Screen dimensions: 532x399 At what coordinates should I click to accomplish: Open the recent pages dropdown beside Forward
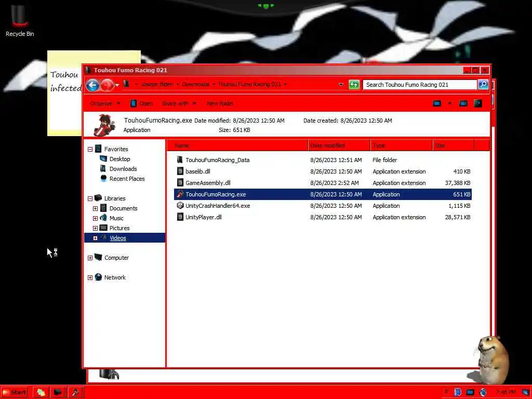(x=117, y=85)
